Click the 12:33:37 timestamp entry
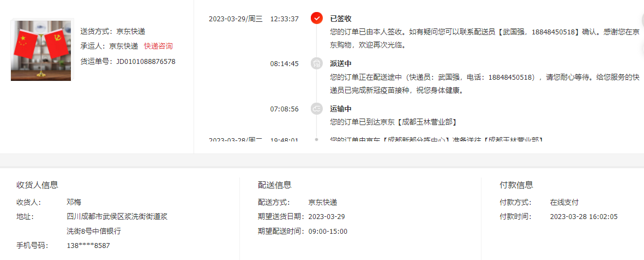This screenshot has width=644, height=260. click(284, 19)
